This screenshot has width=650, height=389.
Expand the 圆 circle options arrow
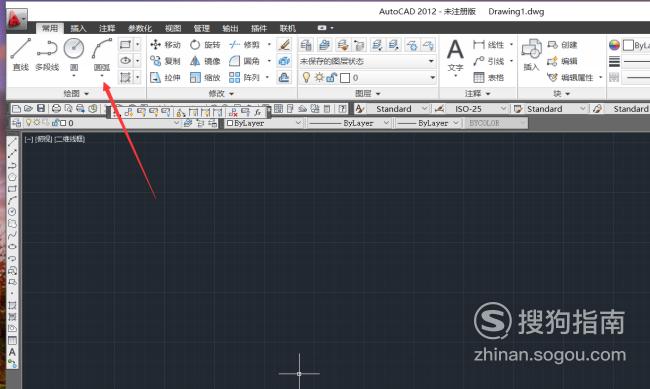click(x=74, y=76)
